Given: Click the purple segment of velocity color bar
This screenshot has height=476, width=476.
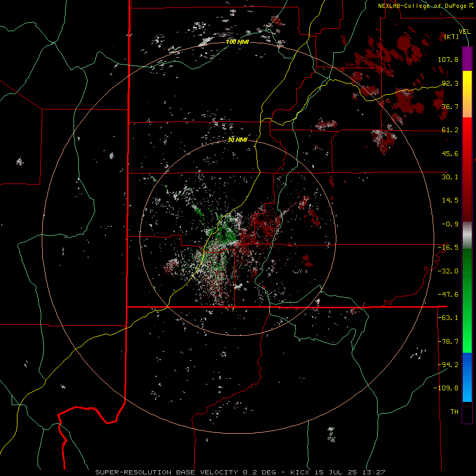Looking at the screenshot, I should tap(467, 59).
